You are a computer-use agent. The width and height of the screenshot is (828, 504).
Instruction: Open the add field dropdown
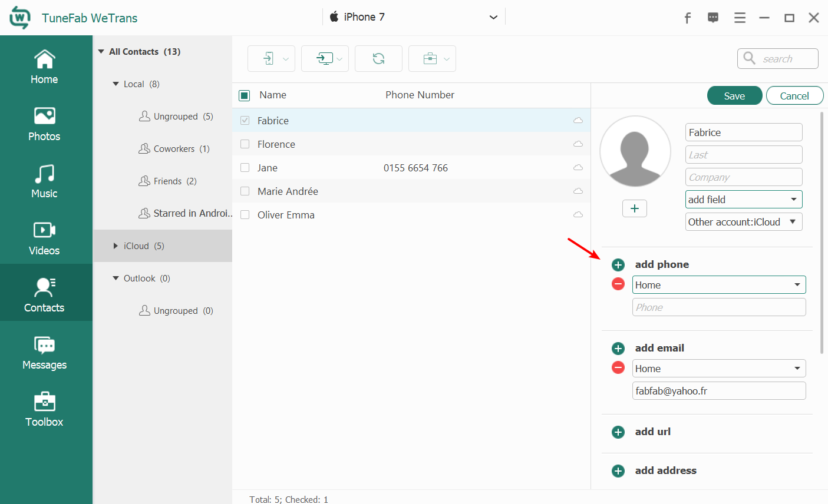[x=744, y=200]
